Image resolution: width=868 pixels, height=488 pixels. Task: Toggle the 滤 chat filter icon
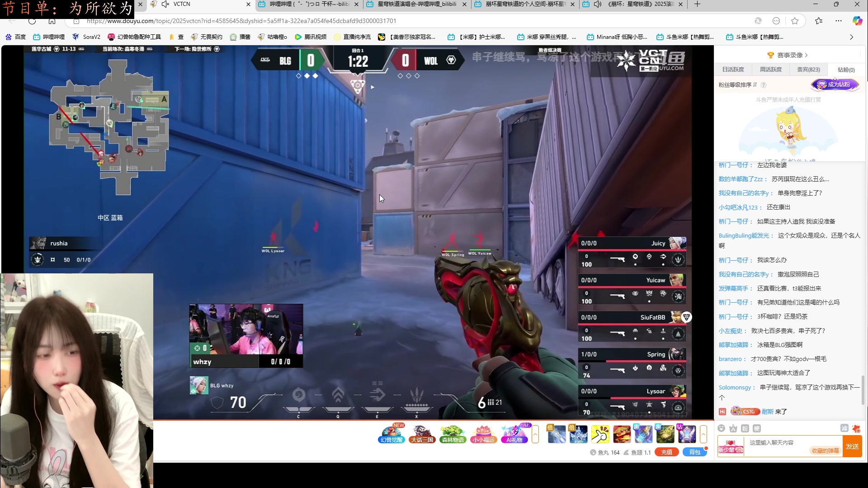coord(844,428)
